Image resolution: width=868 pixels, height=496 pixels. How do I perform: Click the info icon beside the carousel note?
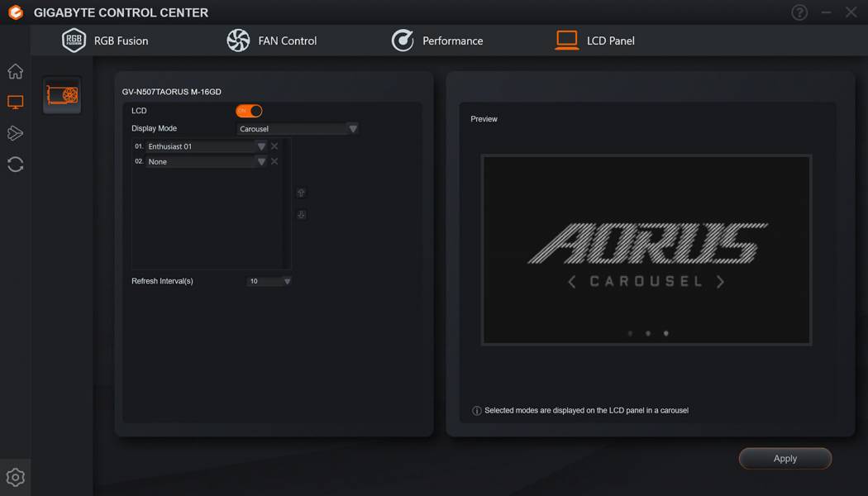[477, 411]
